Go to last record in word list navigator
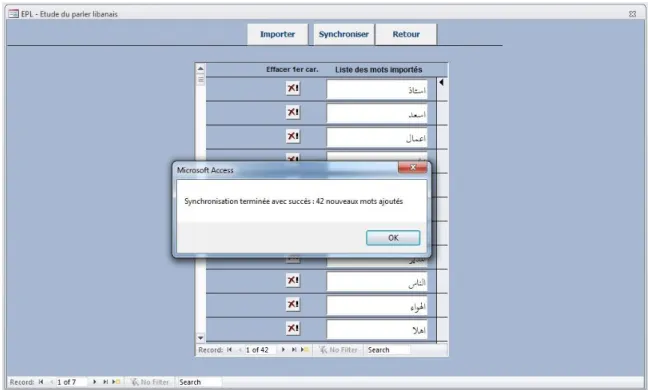Image resolution: width=648 pixels, height=390 pixels. 294,350
